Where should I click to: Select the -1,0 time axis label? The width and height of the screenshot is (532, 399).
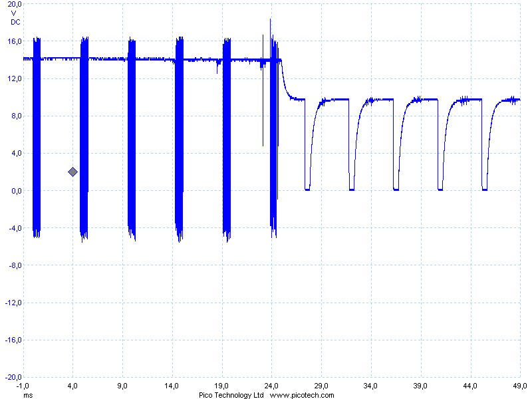click(x=23, y=386)
